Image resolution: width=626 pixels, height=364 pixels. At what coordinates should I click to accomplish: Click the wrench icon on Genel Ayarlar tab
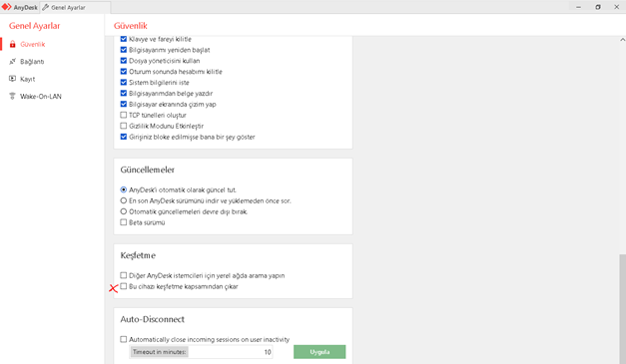pyautogui.click(x=46, y=7)
